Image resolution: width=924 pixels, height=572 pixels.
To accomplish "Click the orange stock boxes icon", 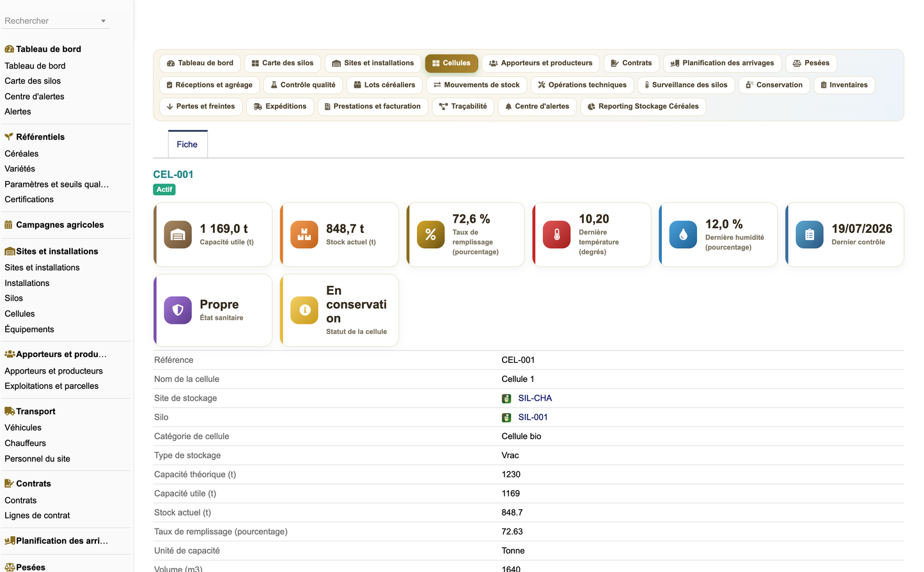I will (x=304, y=235).
